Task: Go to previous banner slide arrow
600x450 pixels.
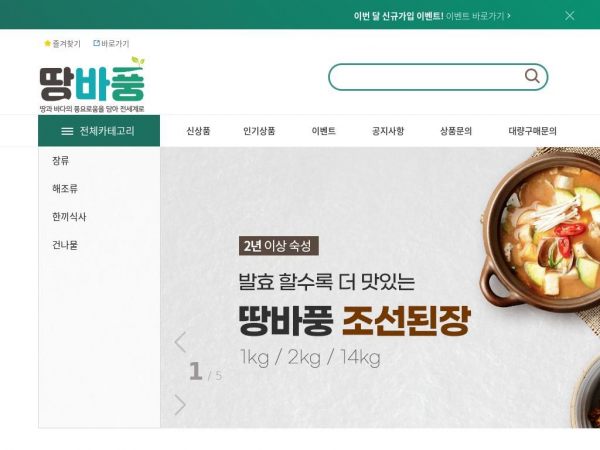Action: 180,342
